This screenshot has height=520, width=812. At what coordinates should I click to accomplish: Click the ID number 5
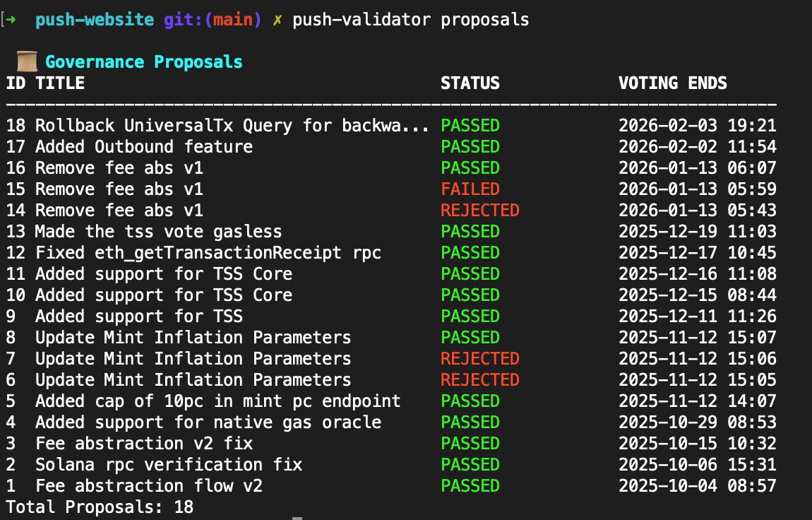(11, 401)
